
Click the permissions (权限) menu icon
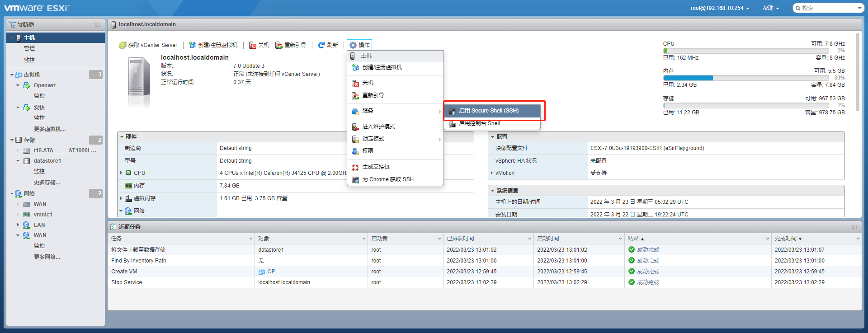pyautogui.click(x=355, y=151)
